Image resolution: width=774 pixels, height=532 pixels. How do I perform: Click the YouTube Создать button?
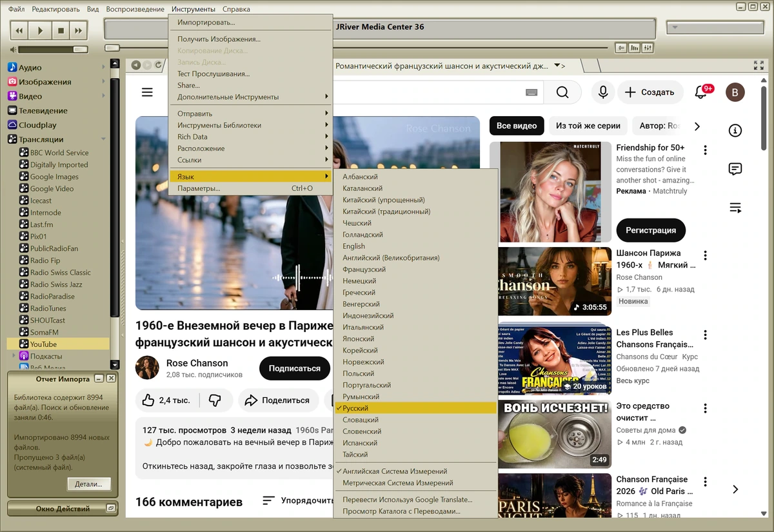(650, 92)
